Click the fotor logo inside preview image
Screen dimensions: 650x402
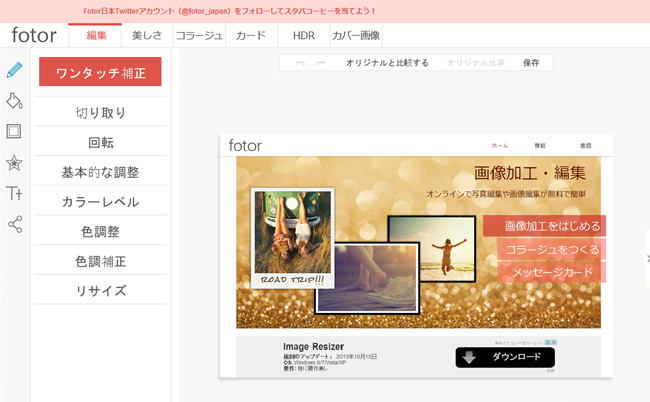coord(245,145)
